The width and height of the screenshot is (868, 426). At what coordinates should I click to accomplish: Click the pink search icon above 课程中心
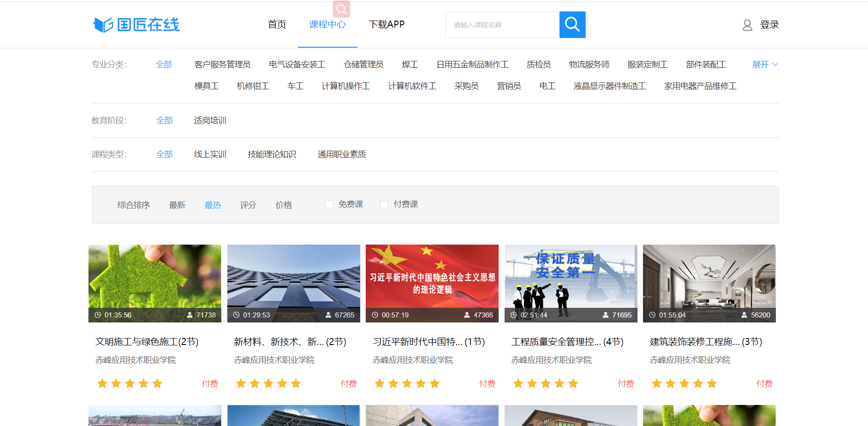point(341,9)
